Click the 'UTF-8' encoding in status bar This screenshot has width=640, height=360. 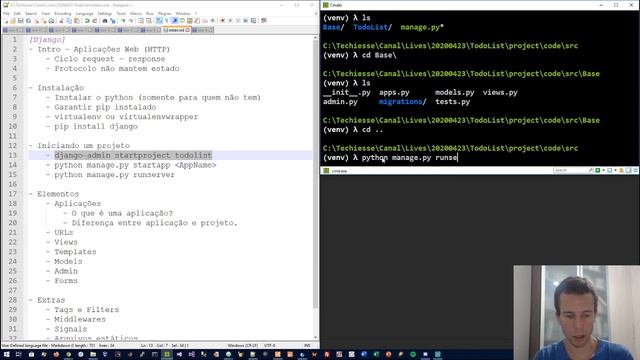(x=270, y=345)
